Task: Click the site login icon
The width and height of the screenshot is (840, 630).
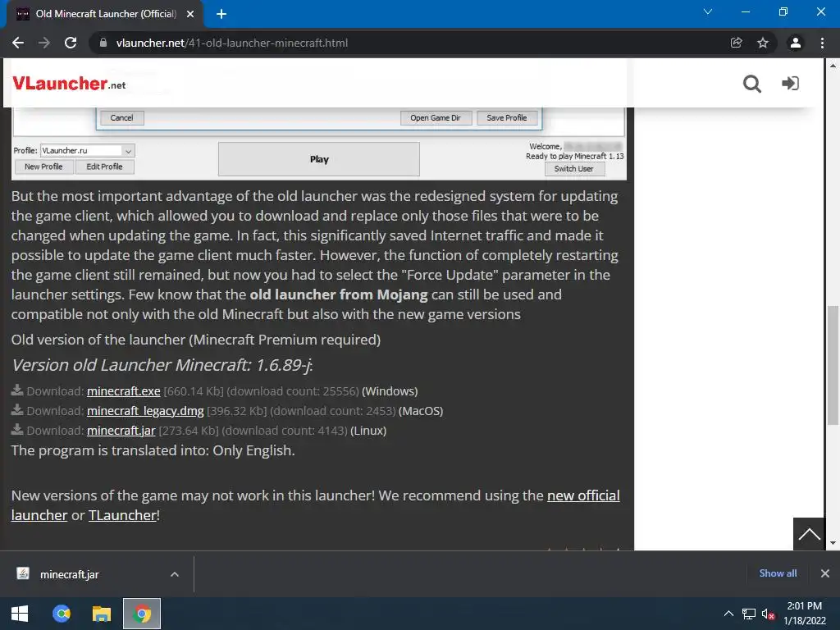Action: [790, 84]
